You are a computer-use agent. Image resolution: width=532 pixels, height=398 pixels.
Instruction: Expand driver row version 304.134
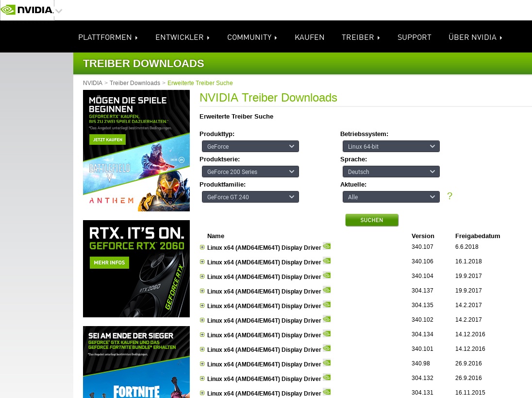click(202, 335)
